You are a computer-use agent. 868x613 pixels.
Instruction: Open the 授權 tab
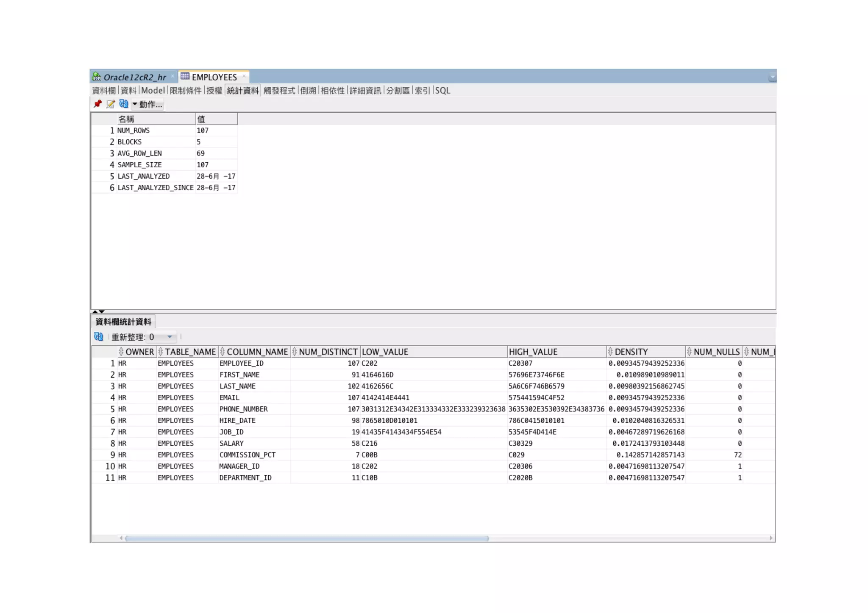pos(214,90)
